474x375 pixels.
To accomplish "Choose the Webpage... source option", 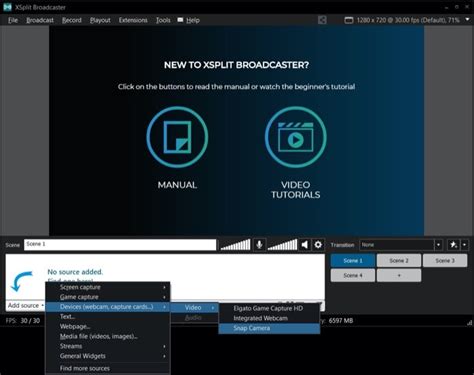I will tap(108, 326).
